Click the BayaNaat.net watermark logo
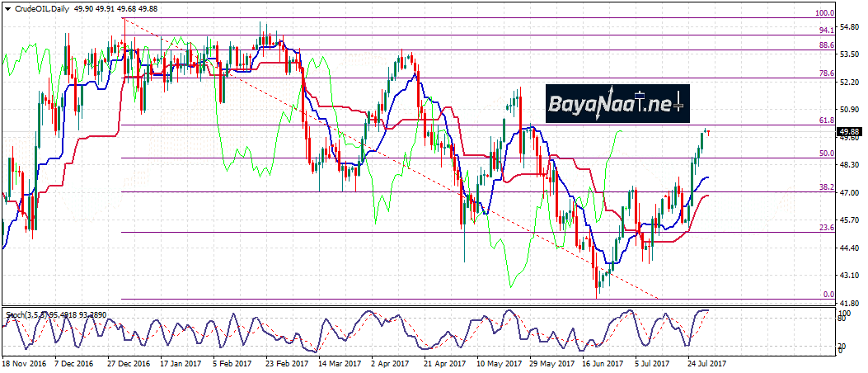The width and height of the screenshot is (868, 373). (617, 105)
